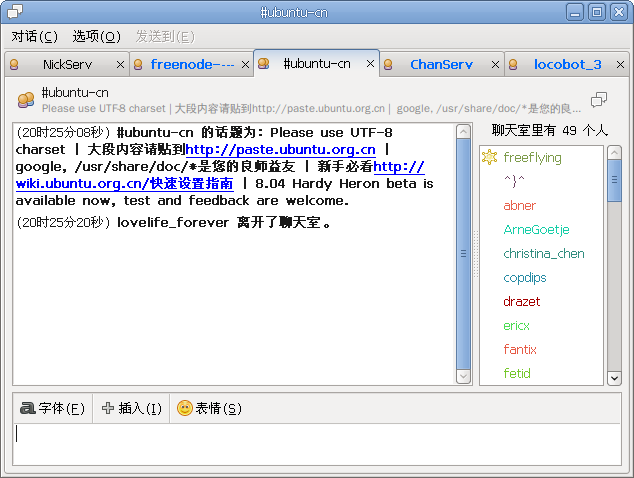Image resolution: width=634 pixels, height=478 pixels.
Task: Minimize the #ubuntu-cn window
Action: 575,12
